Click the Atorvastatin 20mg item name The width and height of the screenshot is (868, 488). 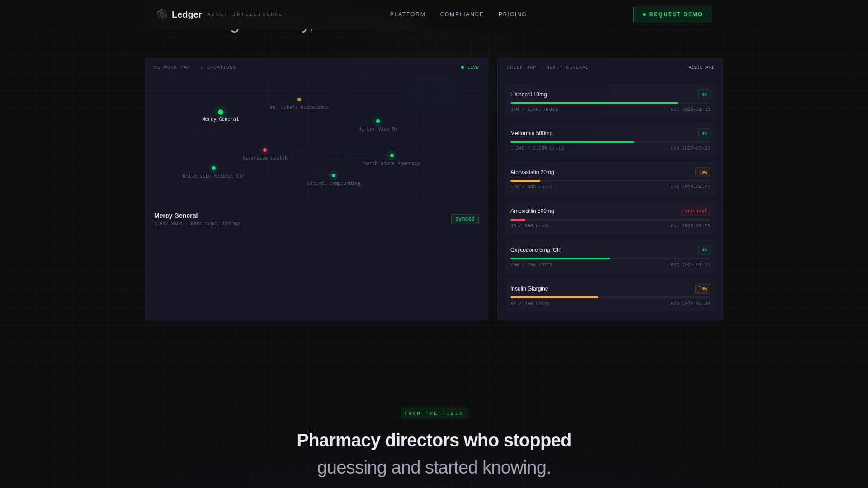pyautogui.click(x=532, y=172)
